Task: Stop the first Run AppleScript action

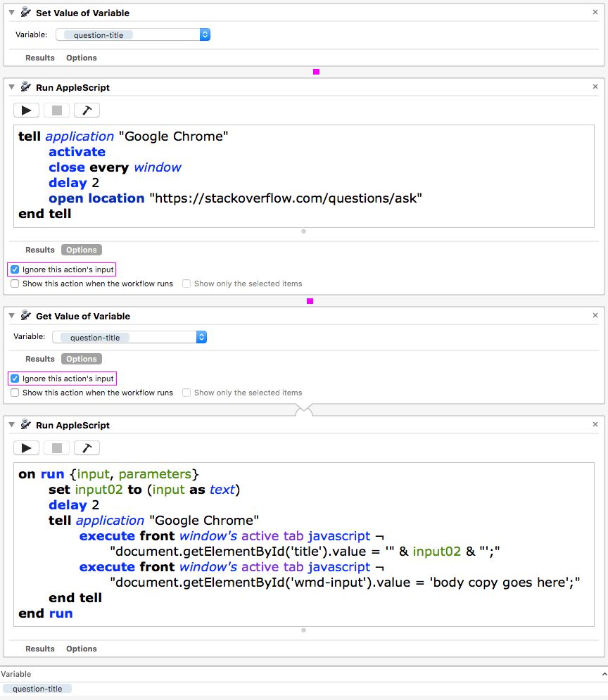Action: [57, 110]
